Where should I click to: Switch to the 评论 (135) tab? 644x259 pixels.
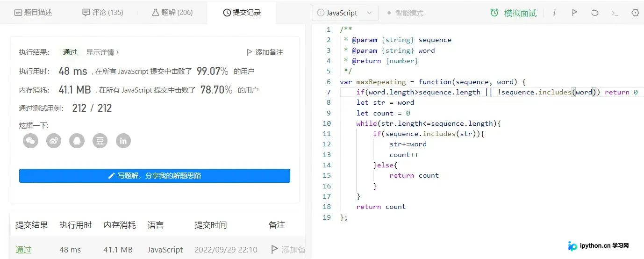(103, 13)
